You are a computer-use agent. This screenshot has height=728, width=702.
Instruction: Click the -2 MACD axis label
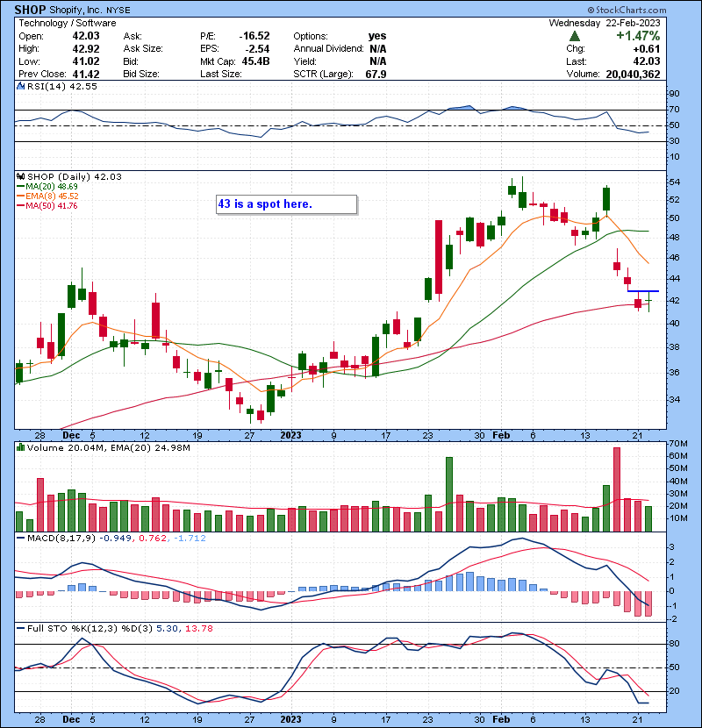coord(672,619)
